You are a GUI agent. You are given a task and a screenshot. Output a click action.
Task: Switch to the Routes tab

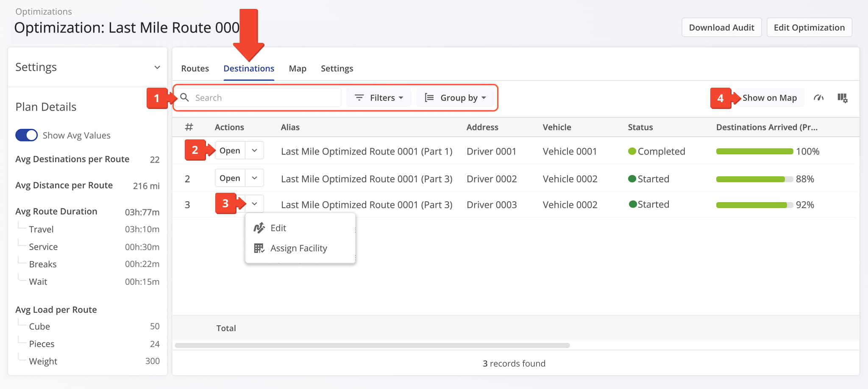[x=195, y=68]
